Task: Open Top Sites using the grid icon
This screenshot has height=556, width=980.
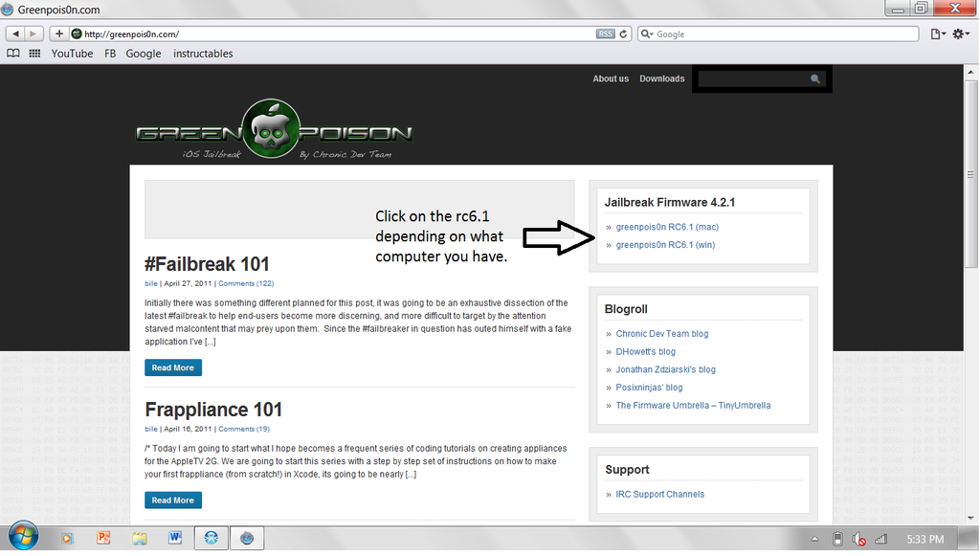Action: click(34, 54)
